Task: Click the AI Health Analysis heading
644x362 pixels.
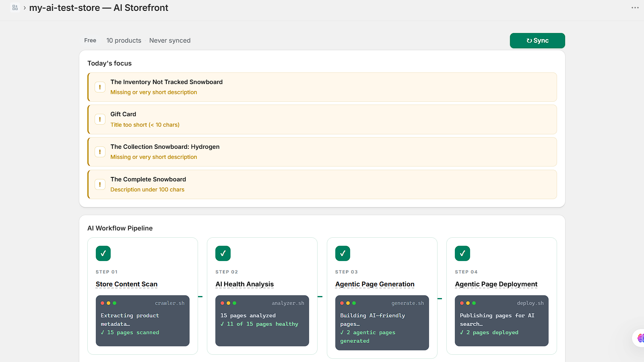Action: click(x=244, y=284)
